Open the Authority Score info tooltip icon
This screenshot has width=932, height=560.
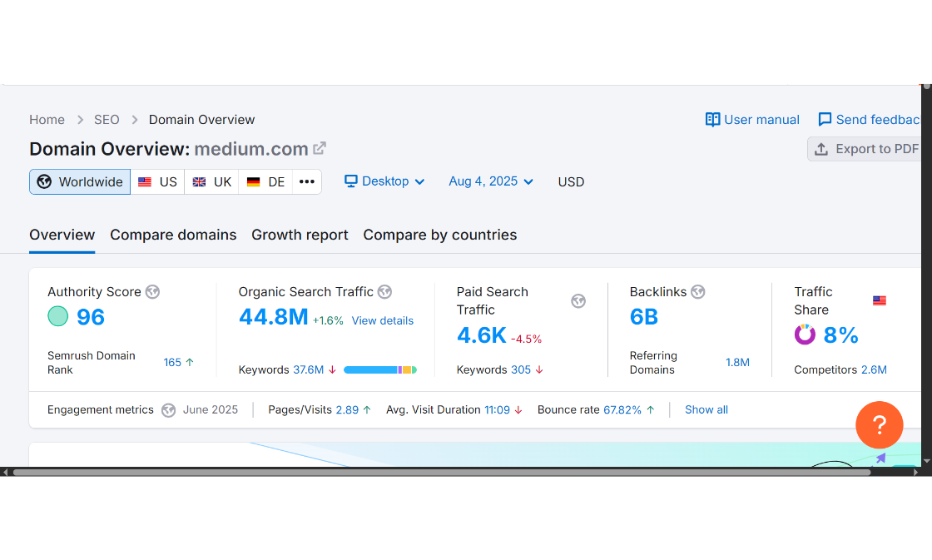pyautogui.click(x=152, y=291)
